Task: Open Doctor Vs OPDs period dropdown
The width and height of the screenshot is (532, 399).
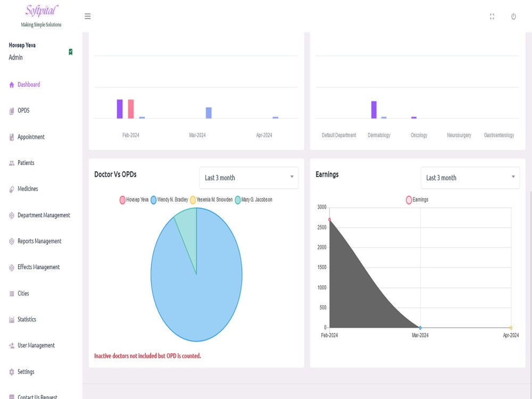Action: pyautogui.click(x=248, y=178)
